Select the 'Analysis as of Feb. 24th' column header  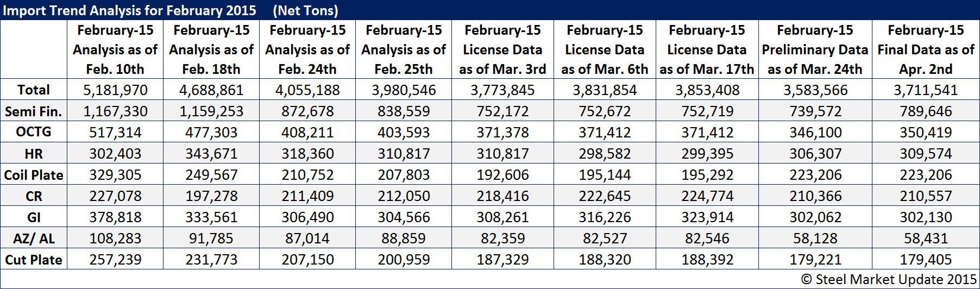coord(307,50)
